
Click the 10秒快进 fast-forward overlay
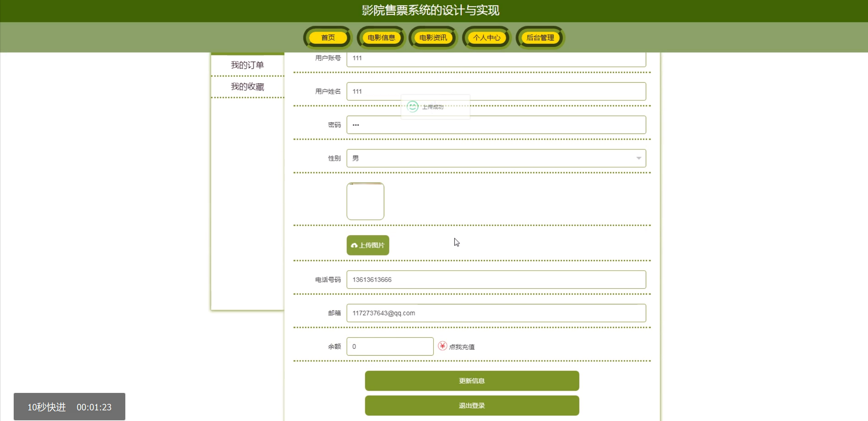47,407
